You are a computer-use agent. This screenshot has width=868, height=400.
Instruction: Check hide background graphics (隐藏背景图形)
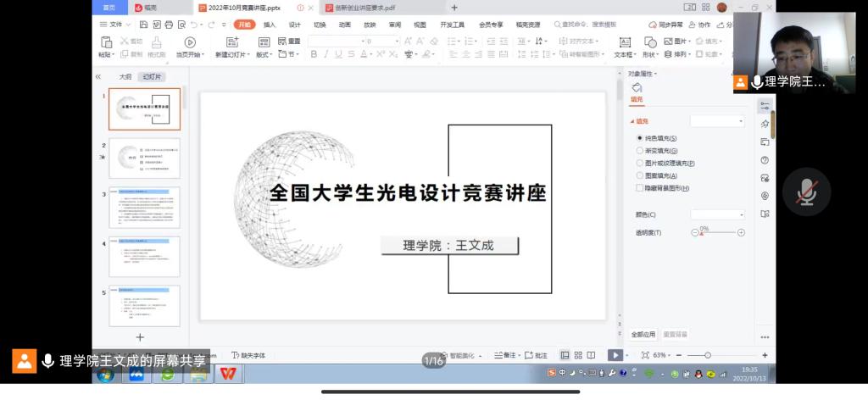pos(640,188)
